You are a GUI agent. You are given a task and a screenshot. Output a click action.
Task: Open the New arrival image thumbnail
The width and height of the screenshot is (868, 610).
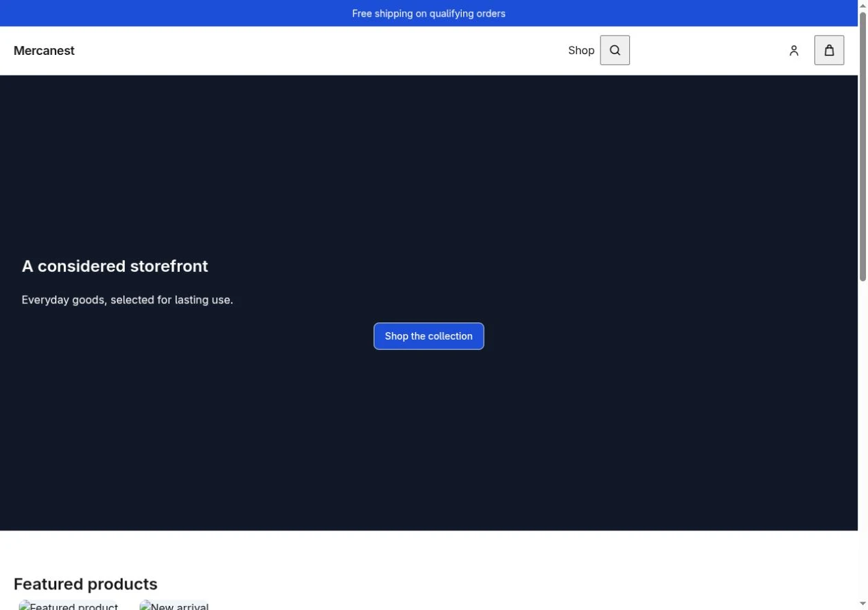click(174, 605)
